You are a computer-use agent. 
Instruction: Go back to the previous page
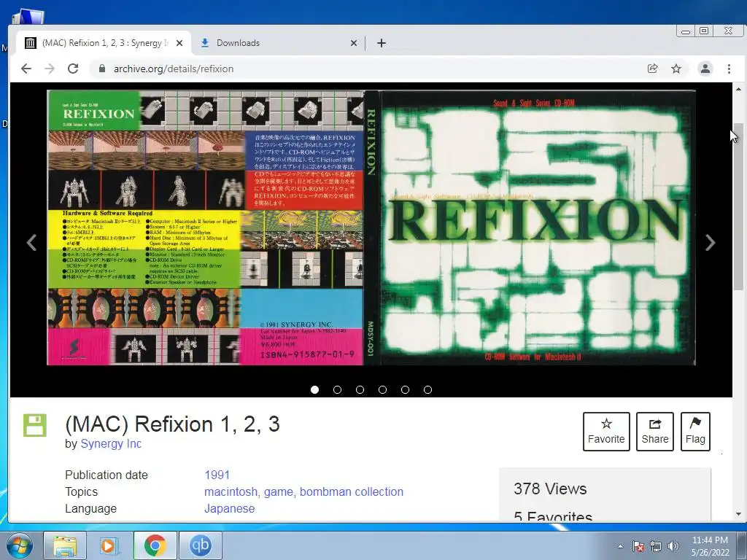click(x=26, y=69)
